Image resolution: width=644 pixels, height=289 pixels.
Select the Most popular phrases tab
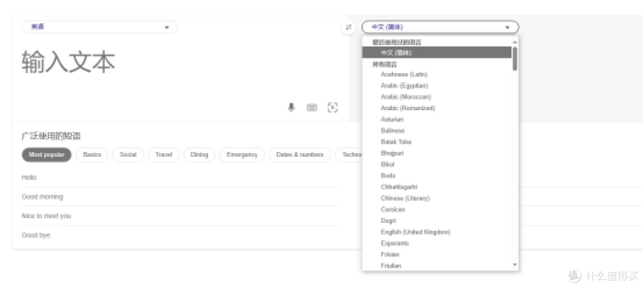(x=47, y=155)
